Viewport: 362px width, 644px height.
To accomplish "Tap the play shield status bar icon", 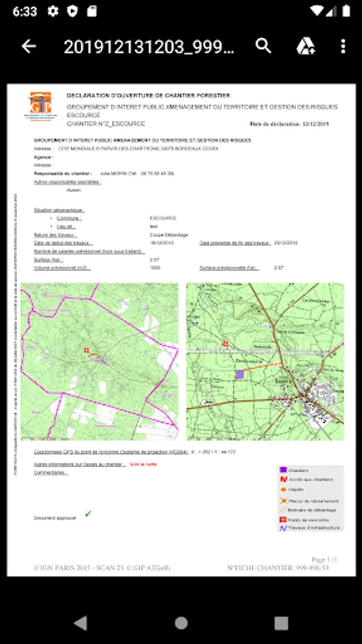I will (72, 11).
